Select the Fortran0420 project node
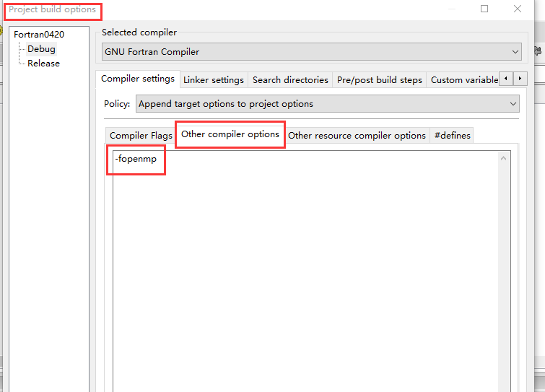 39,35
